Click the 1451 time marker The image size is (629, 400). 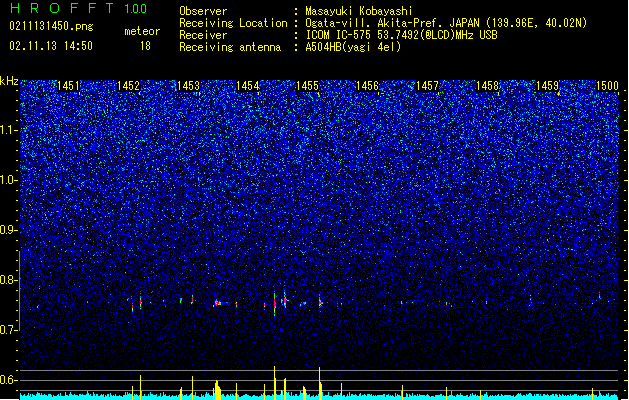click(x=69, y=86)
